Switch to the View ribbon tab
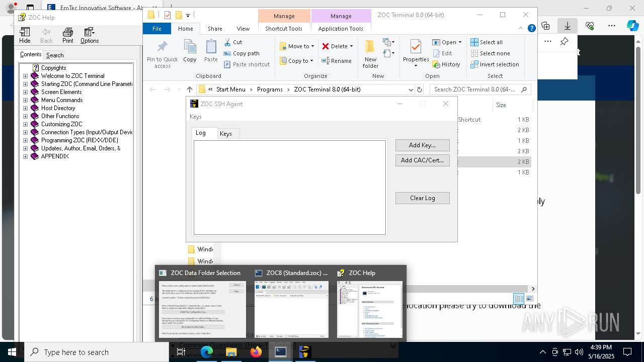The image size is (644, 362). click(243, 29)
